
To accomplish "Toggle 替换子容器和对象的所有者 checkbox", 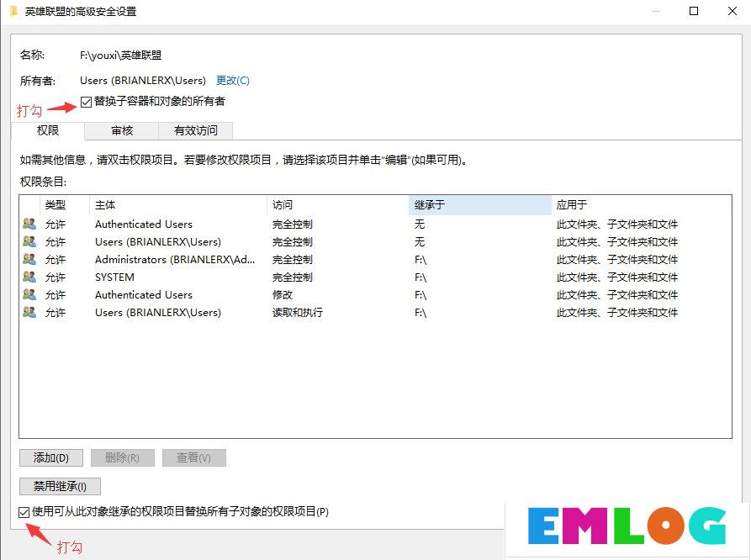I will tap(87, 102).
